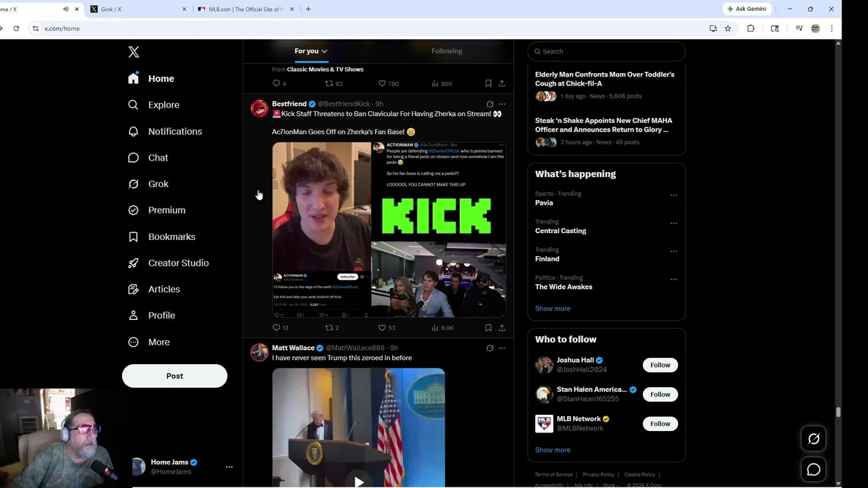Like the Classic Movies post
Screen dimensions: 868x488
[x=389, y=83]
